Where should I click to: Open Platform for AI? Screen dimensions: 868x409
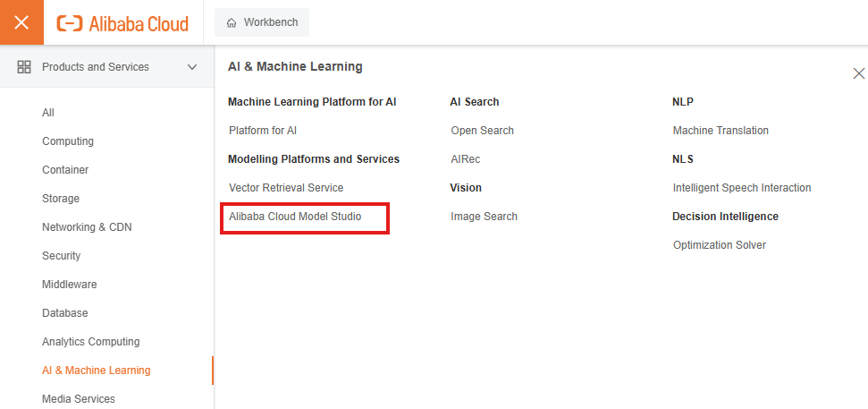[263, 131]
